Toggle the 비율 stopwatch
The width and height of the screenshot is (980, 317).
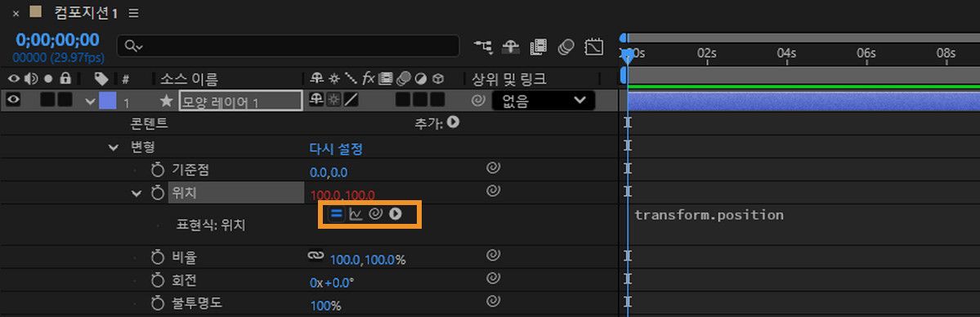[x=158, y=257]
